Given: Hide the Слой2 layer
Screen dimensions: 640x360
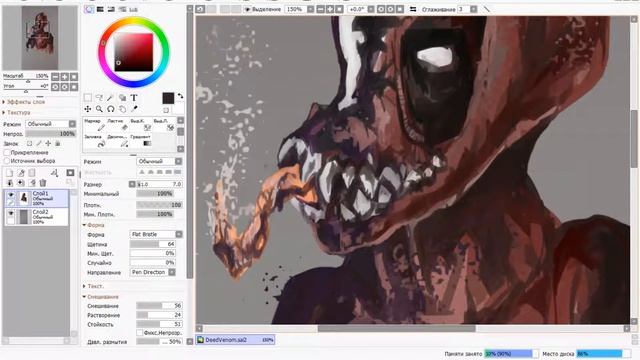Looking at the screenshot, I should pos(11,213).
